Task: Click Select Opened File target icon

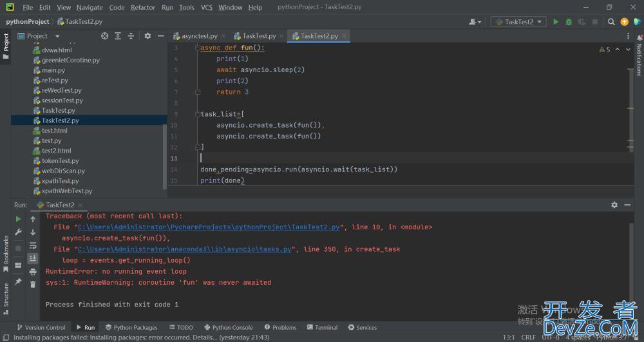Action: click(x=105, y=36)
